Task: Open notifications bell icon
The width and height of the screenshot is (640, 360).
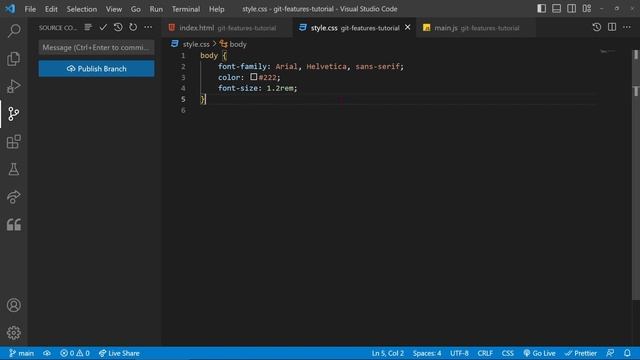Action: (627, 353)
